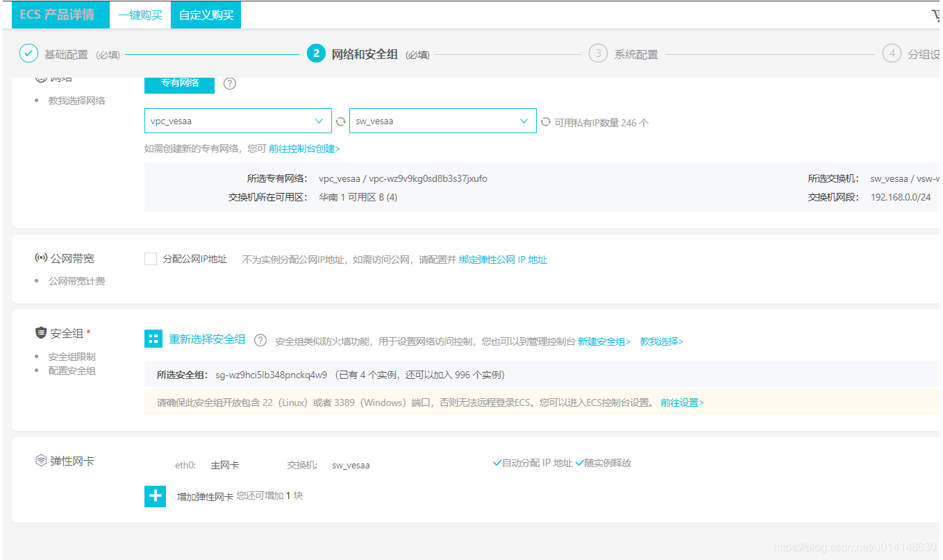
Task: Open the 教我选择 link
Action: 662,341
